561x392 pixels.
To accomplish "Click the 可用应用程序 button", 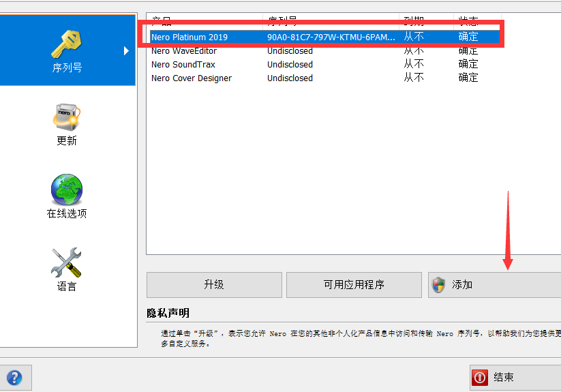I will [x=354, y=285].
